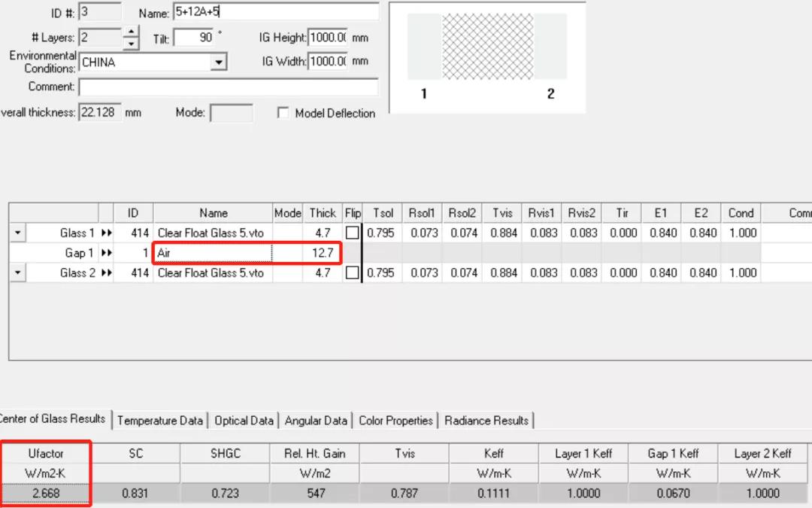Click the double-arrow icon for Gap 1

click(x=106, y=254)
